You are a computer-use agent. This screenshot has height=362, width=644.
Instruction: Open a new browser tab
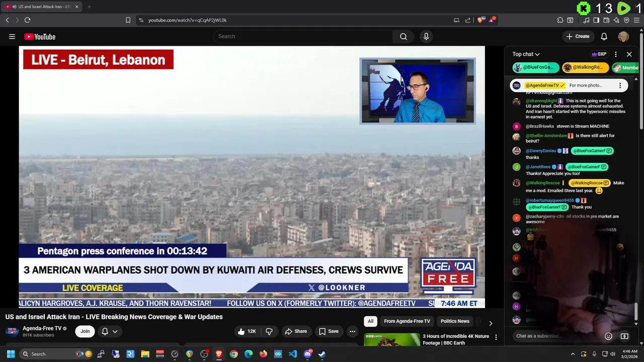pos(89,7)
